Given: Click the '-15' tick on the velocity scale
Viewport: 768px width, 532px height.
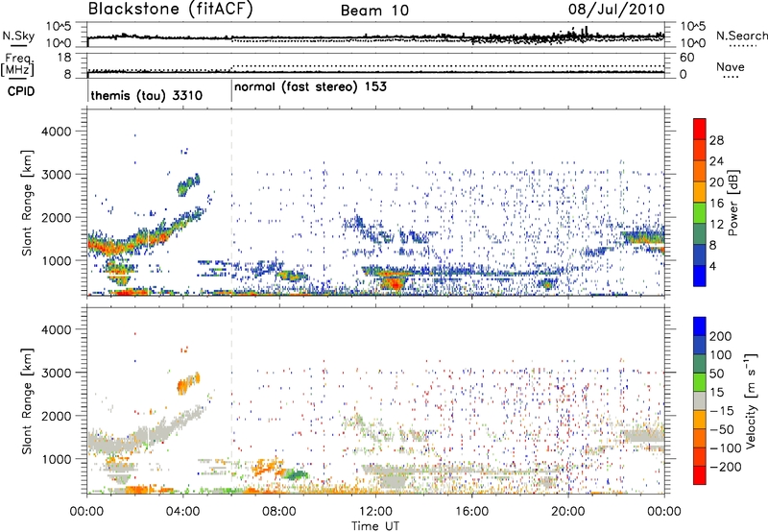Looking at the screenshot, I should click(x=723, y=411).
